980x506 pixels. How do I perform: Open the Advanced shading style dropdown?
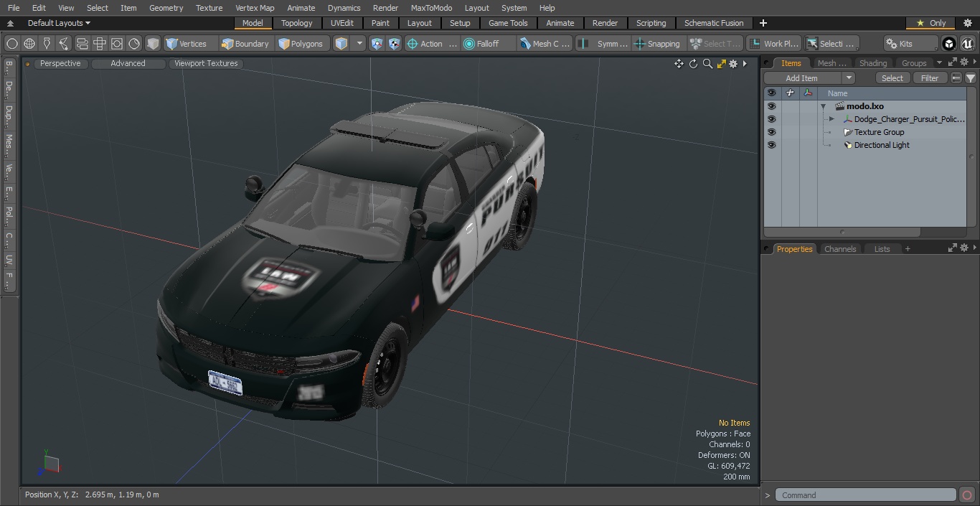coord(128,63)
